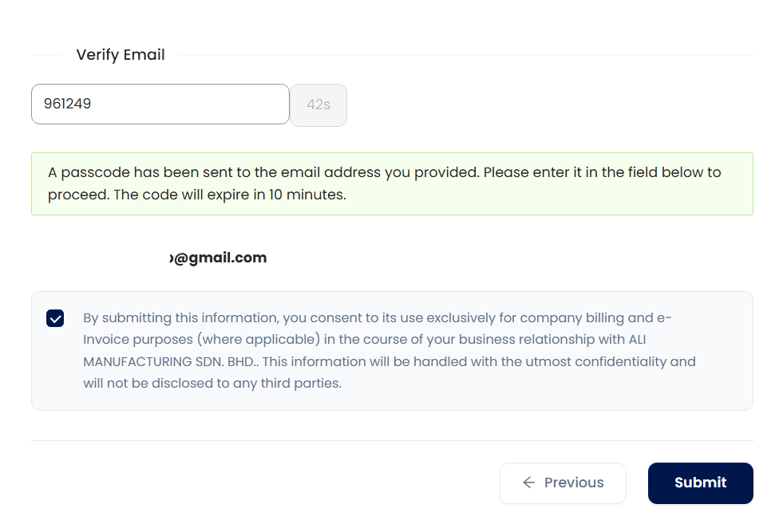Click the checkmark icon in the consent box
The image size is (783, 532).
coord(55,318)
